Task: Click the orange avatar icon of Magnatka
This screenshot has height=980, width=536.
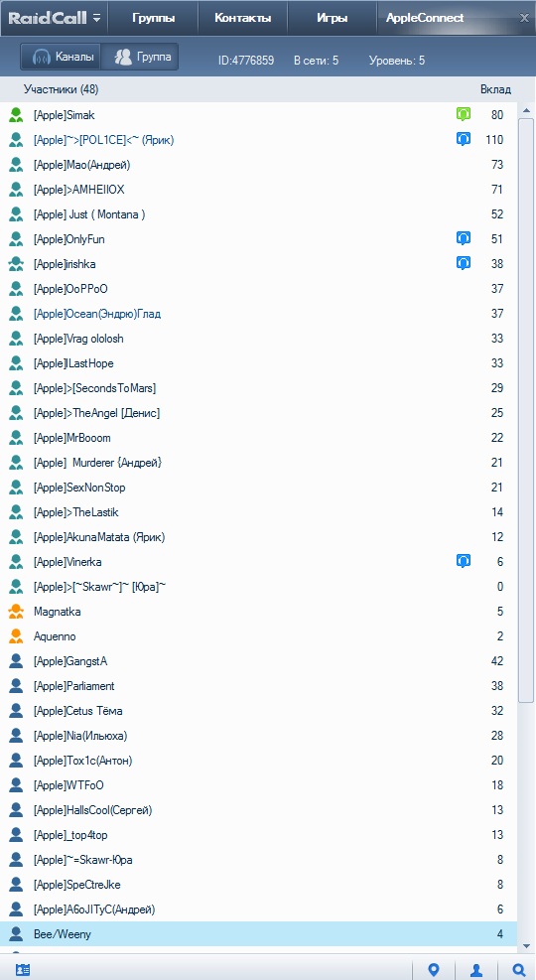Action: (x=16, y=612)
